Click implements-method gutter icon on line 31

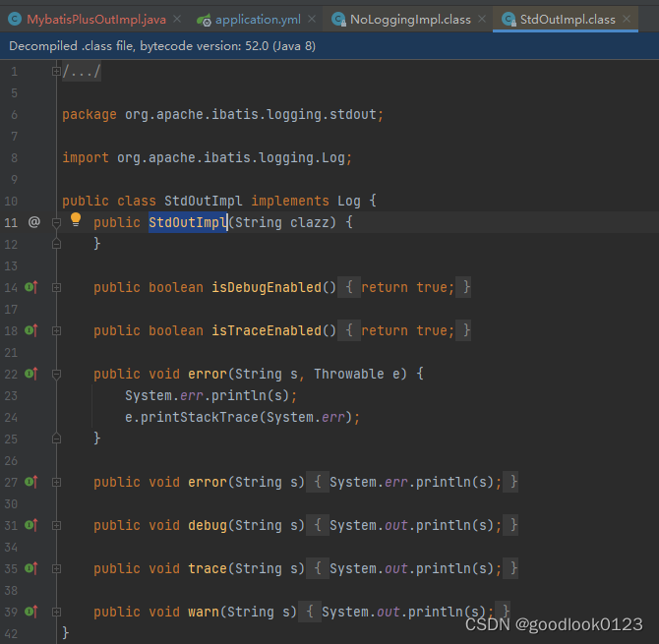coord(31,525)
